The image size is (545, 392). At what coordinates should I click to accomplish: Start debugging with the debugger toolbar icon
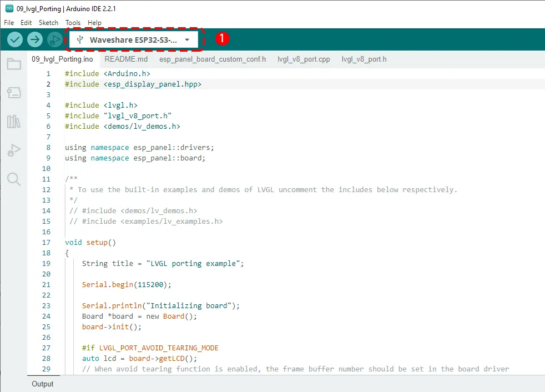(x=54, y=39)
